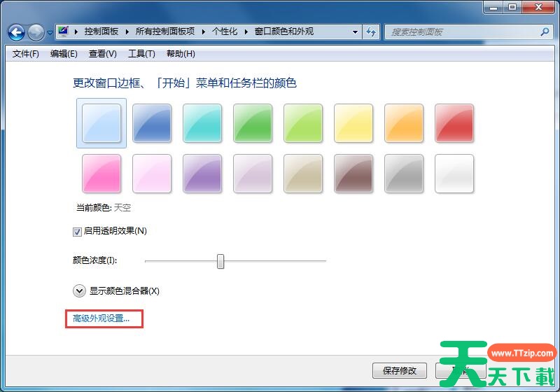Minimize the window
This screenshot has width=560, height=392.
494,7
